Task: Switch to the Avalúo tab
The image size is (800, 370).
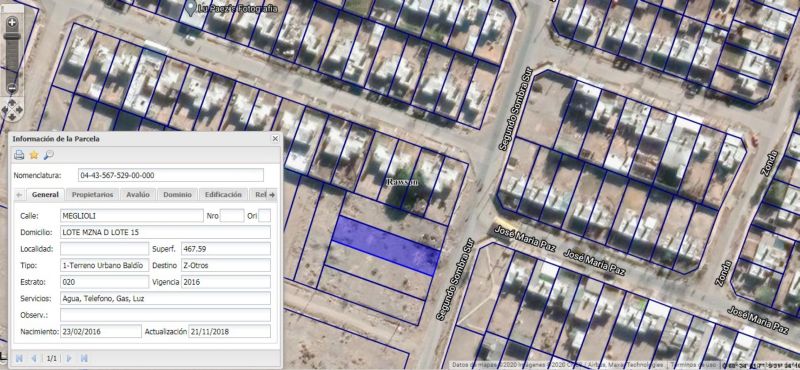Action: point(138,194)
